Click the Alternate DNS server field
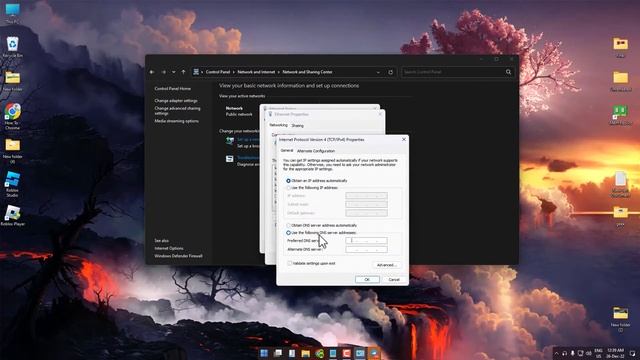This screenshot has width=640, height=360. tap(366, 249)
